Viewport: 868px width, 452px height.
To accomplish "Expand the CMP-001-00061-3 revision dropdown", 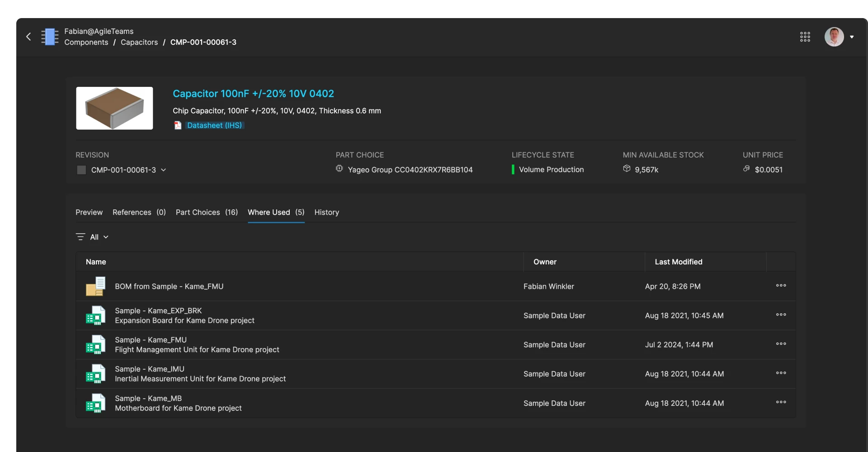I will [x=128, y=170].
